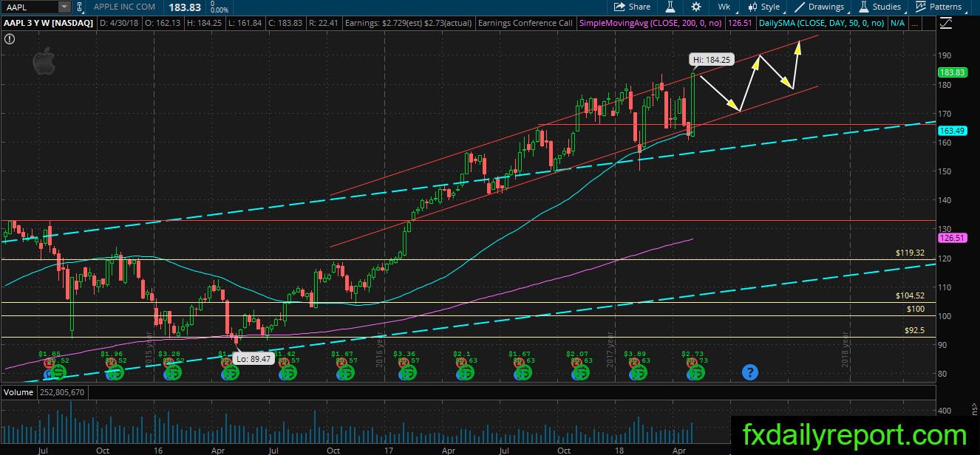Click the Earnings: $2.729(est) $2.73(actual) text
Screen dimensions: 980x455
tap(409, 23)
